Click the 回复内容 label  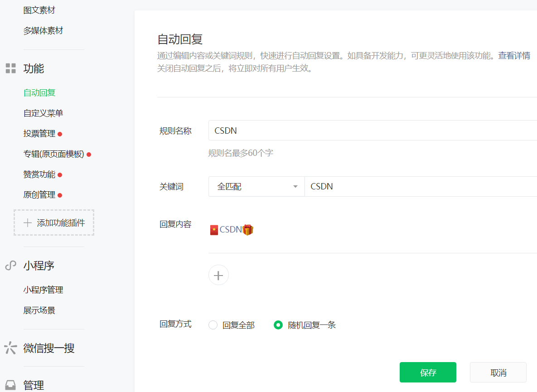tap(175, 224)
